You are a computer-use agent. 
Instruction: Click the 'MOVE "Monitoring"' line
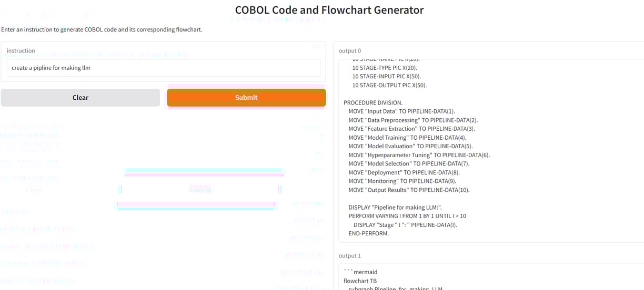[x=402, y=181]
